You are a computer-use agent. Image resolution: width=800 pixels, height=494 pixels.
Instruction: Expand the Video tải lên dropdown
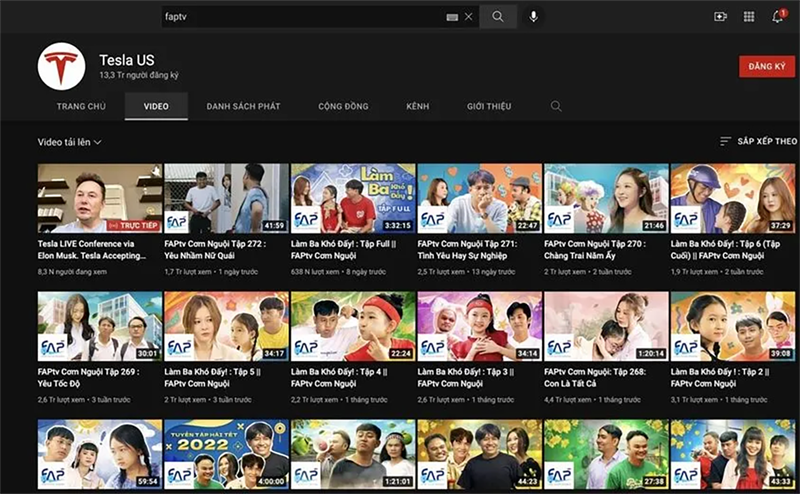click(x=69, y=142)
